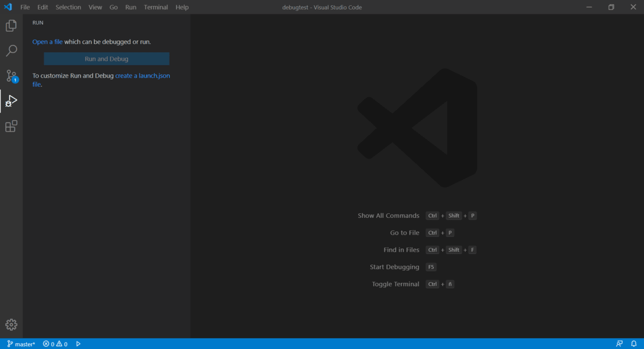Select the Run and Debug activity icon

click(11, 101)
